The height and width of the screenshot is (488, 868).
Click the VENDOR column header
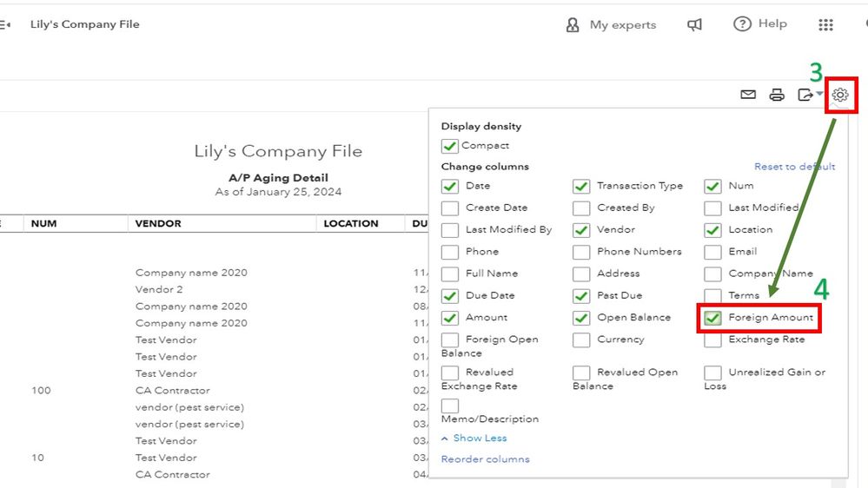(158, 223)
